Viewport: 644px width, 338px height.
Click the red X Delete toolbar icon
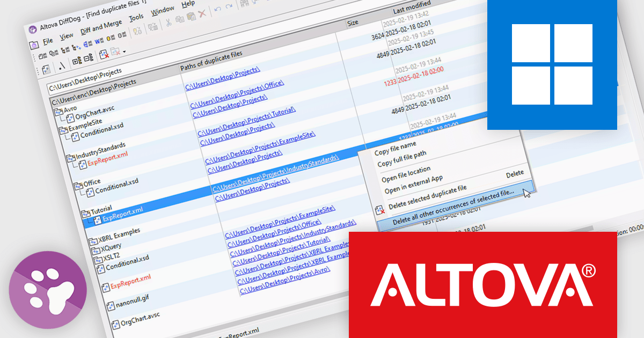202,13
